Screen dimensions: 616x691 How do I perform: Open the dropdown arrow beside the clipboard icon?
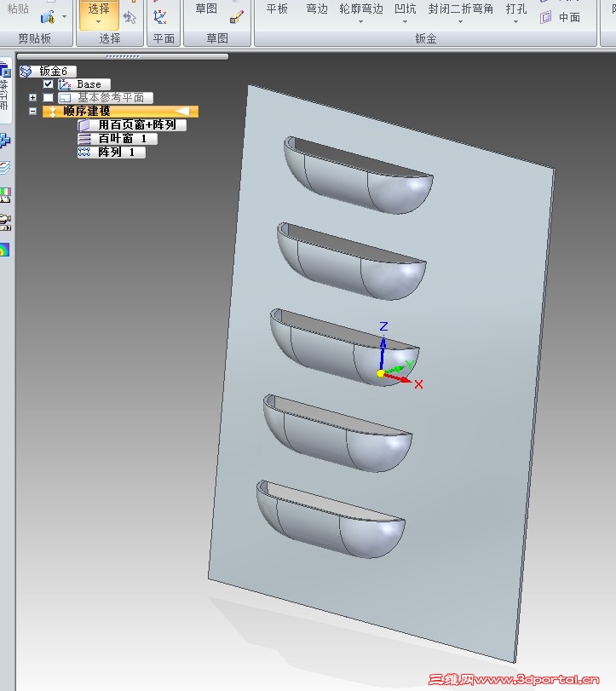(65, 17)
